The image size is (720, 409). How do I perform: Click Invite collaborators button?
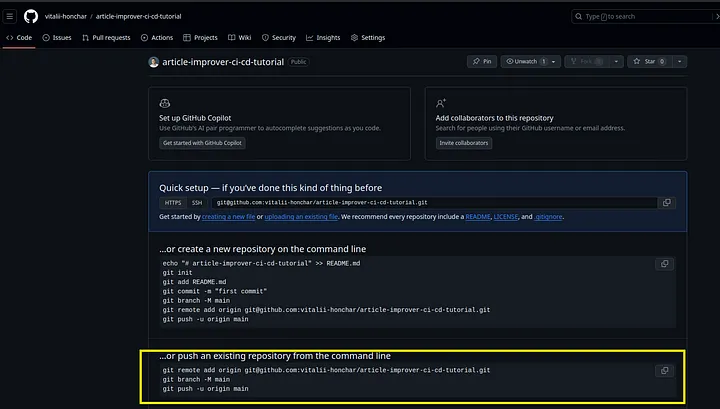pyautogui.click(x=464, y=143)
